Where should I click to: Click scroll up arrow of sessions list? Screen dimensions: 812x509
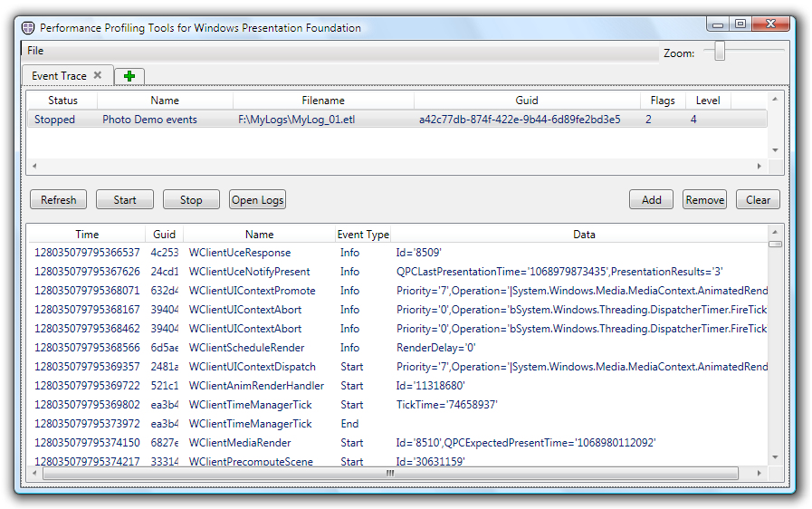(775, 99)
